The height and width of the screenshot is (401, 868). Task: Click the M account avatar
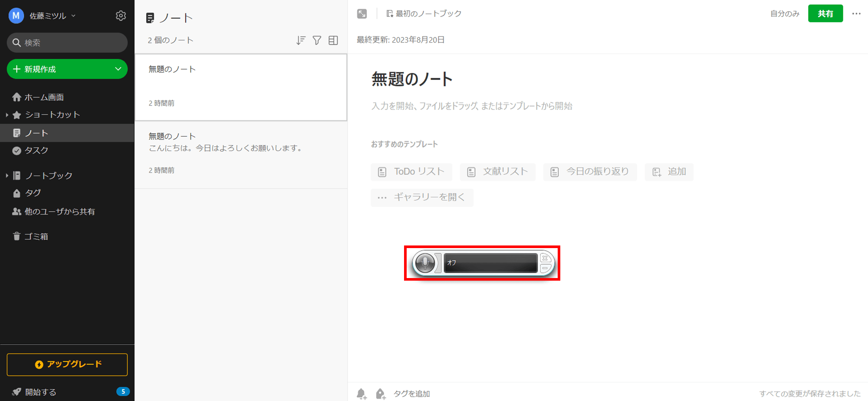tap(16, 16)
